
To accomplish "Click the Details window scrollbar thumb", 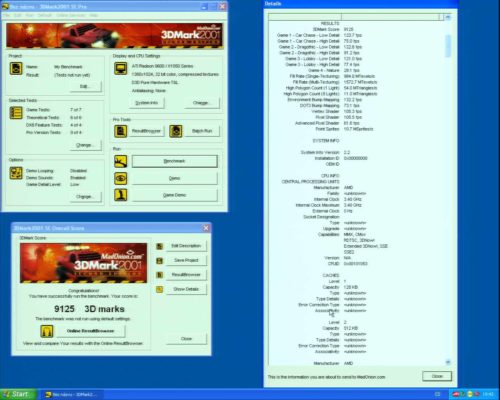I will [x=448, y=46].
